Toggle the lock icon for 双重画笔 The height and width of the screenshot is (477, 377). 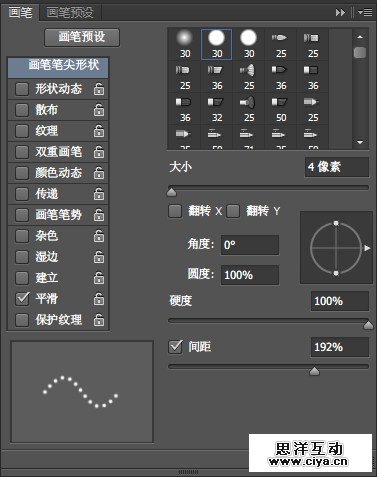(x=99, y=152)
